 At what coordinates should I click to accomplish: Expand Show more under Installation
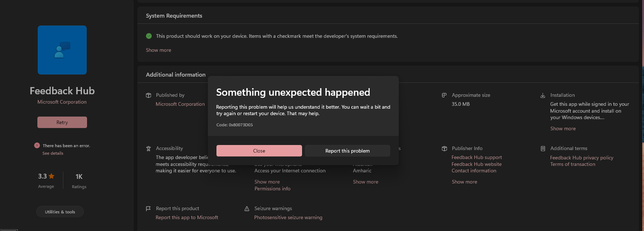pos(563,128)
